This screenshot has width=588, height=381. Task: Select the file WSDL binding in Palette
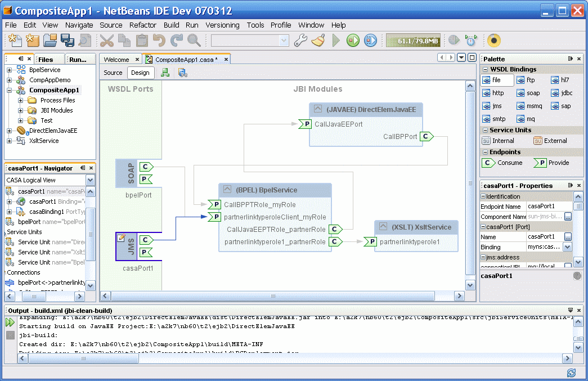[497, 80]
